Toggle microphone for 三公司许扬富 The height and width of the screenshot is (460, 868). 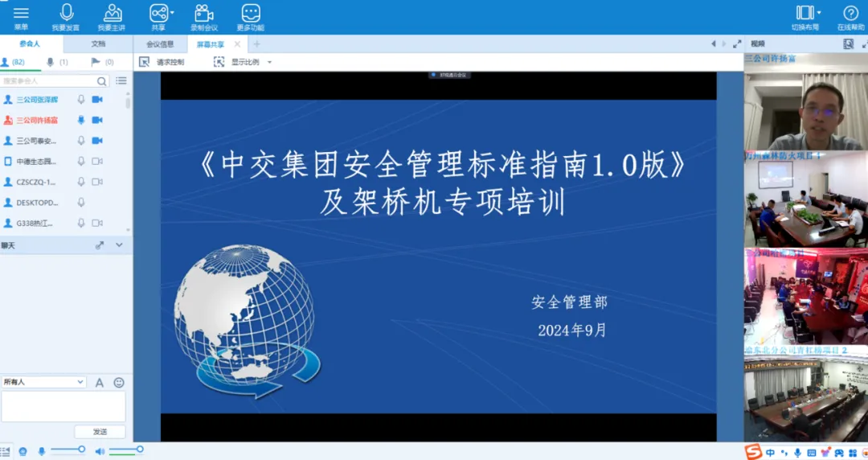tap(81, 120)
